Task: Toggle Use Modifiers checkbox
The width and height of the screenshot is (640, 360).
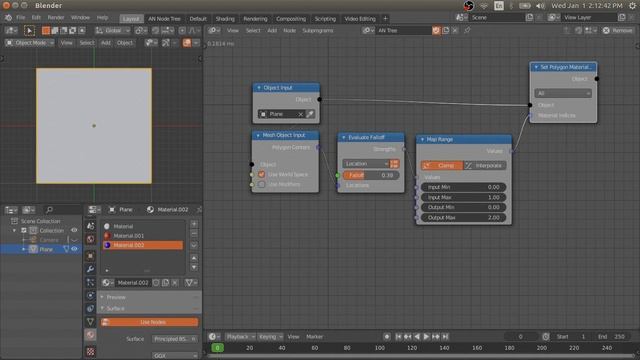Action: point(262,184)
